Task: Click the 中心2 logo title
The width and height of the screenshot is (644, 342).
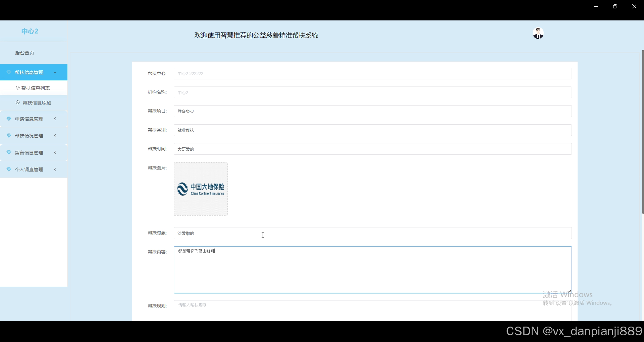Action: pyautogui.click(x=30, y=31)
